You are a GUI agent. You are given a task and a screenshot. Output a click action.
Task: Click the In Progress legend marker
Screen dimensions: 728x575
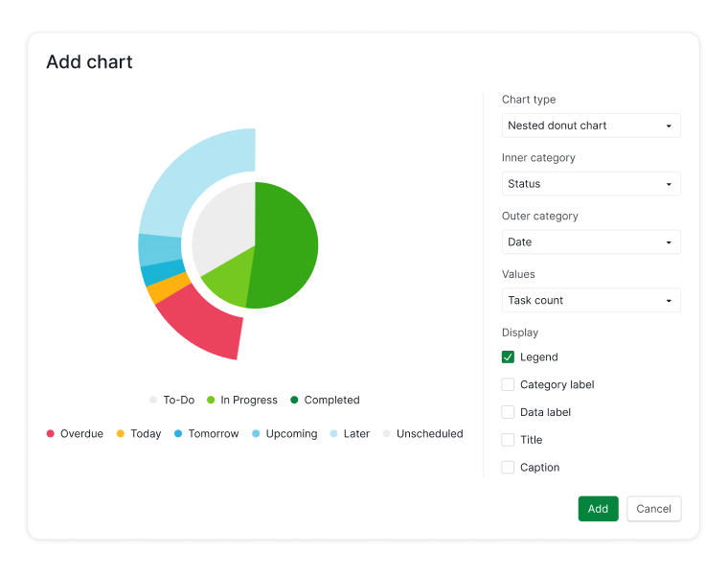coord(212,401)
